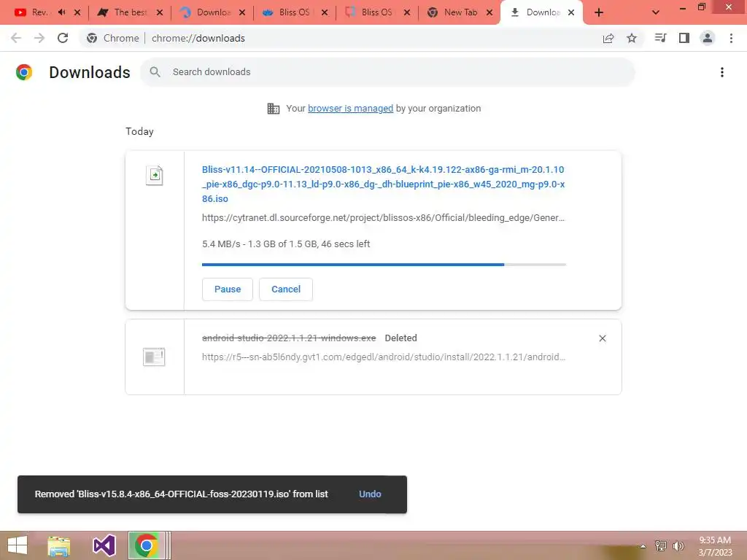Open Visual Studio from taskbar
Viewport: 747px width, 560px height.
coord(104,545)
